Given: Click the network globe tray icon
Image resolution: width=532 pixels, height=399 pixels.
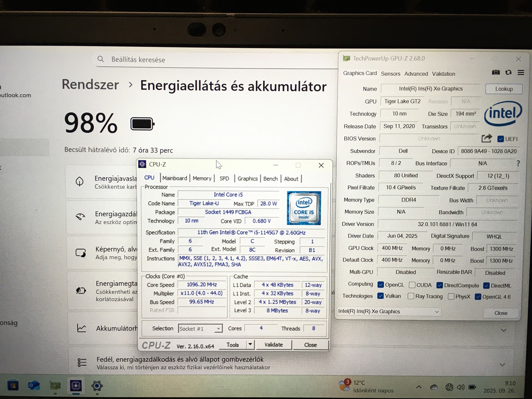Looking at the screenshot, I should (x=449, y=387).
